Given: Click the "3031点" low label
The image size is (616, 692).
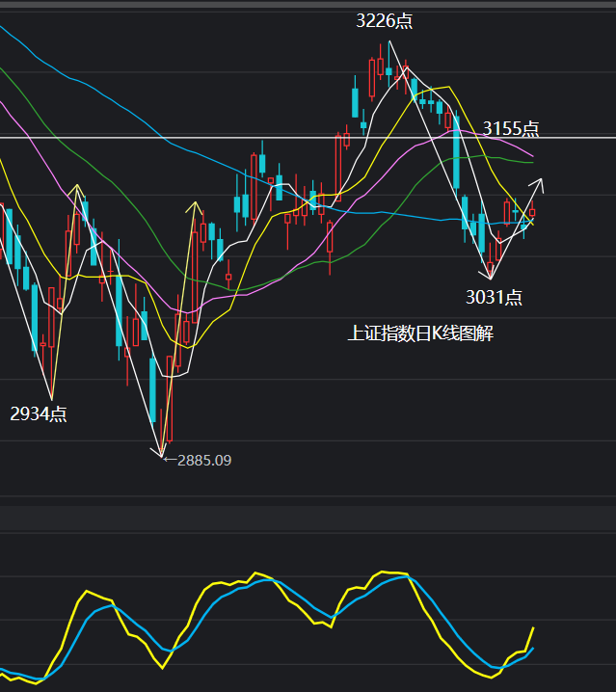Looking at the screenshot, I should coord(494,298).
